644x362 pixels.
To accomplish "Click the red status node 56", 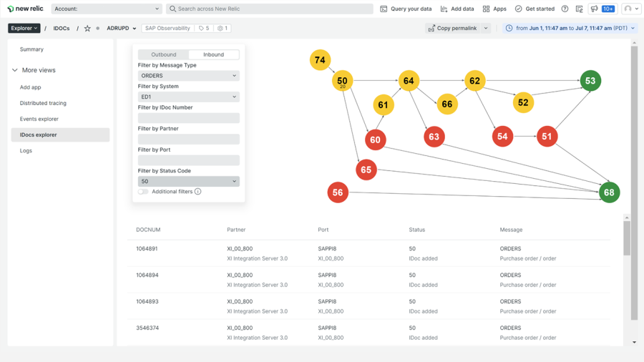I will (338, 192).
